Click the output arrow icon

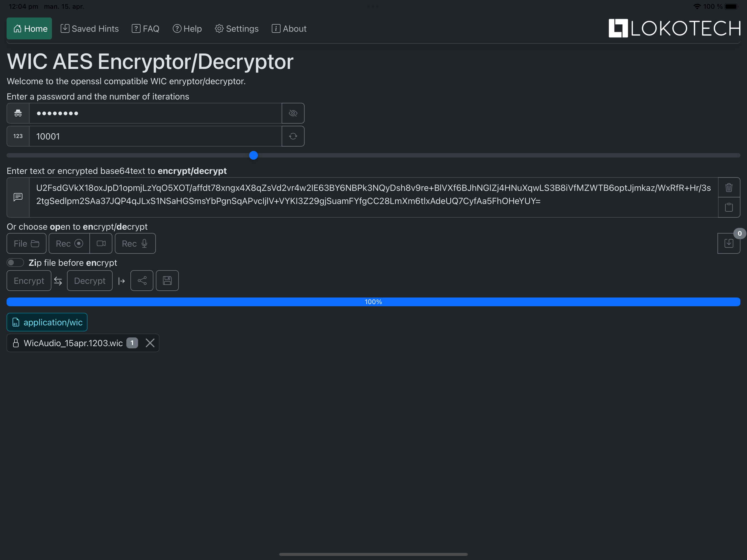(122, 281)
